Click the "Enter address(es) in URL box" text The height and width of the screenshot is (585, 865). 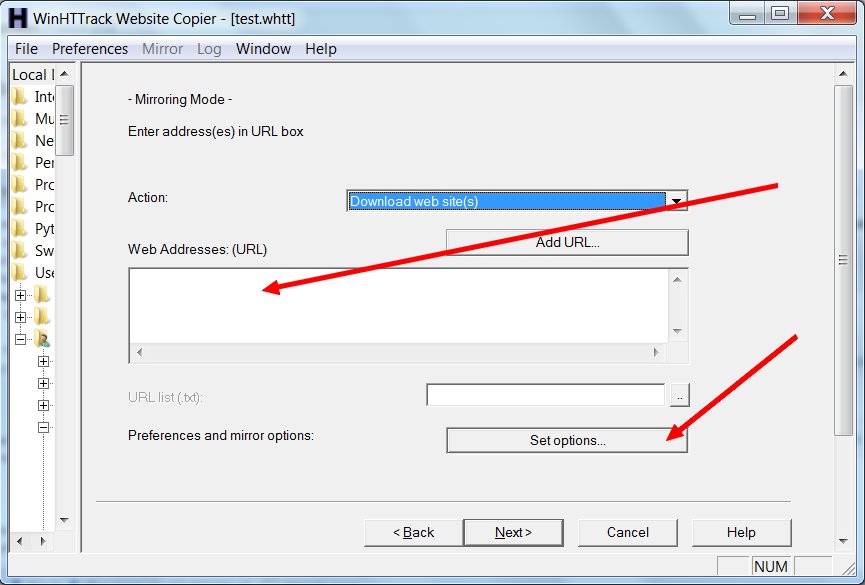point(216,131)
